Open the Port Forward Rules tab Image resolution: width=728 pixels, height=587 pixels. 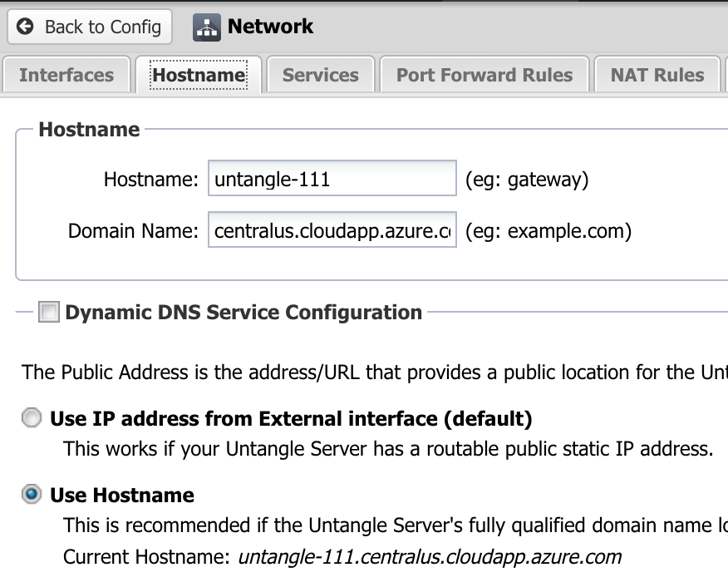[x=485, y=75]
